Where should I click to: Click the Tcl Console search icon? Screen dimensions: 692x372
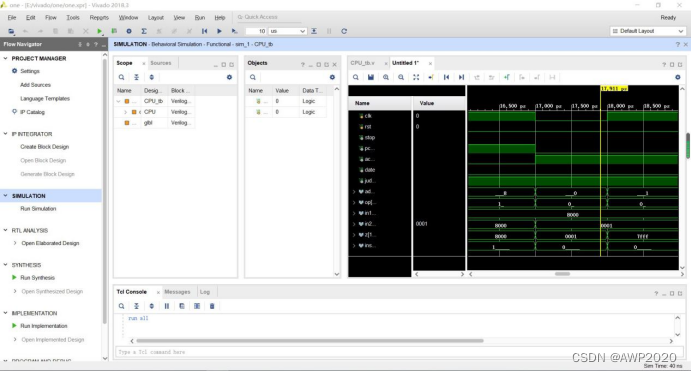pos(121,306)
